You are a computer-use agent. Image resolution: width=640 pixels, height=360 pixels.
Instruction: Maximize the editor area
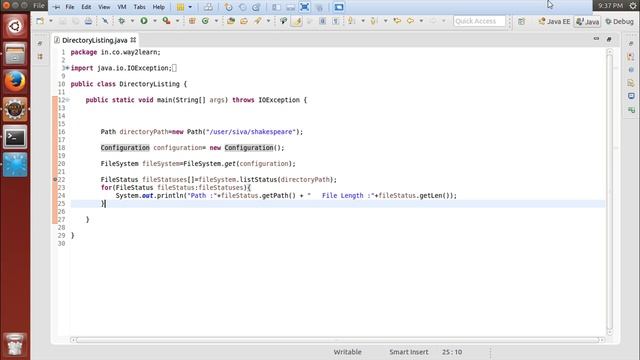click(609, 39)
